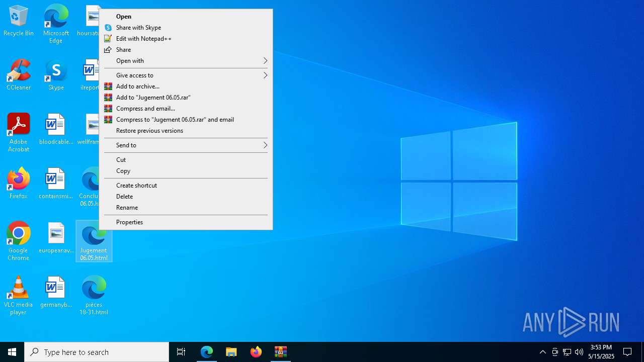This screenshot has height=362, width=644.
Task: Expand the Send to submenu
Action: pyautogui.click(x=186, y=145)
